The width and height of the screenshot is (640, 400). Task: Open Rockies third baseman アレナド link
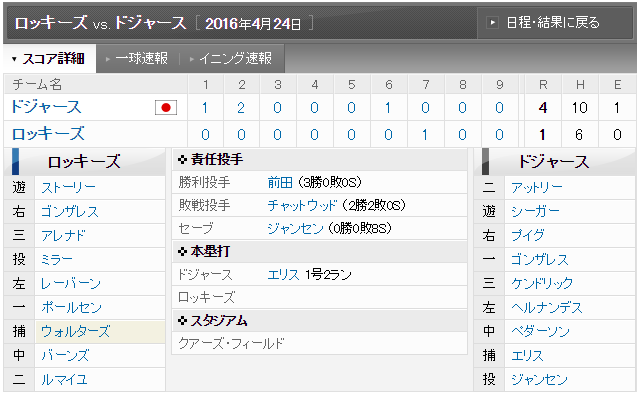63,236
